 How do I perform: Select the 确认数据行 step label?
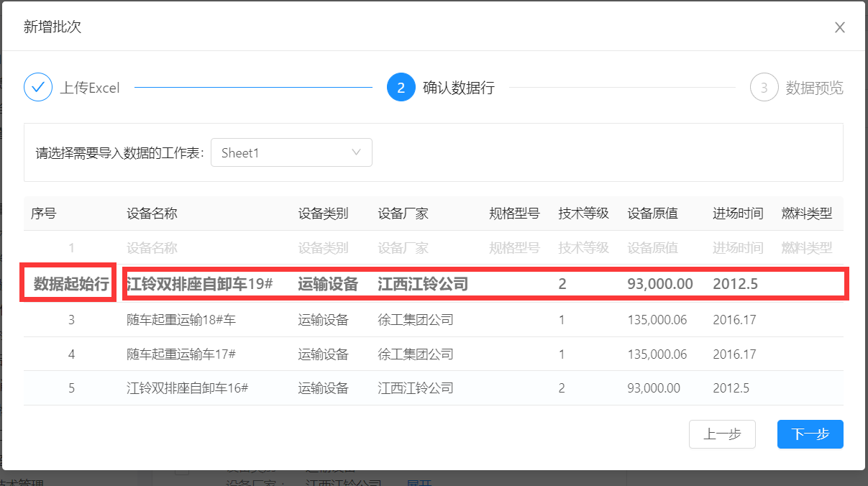tap(459, 88)
